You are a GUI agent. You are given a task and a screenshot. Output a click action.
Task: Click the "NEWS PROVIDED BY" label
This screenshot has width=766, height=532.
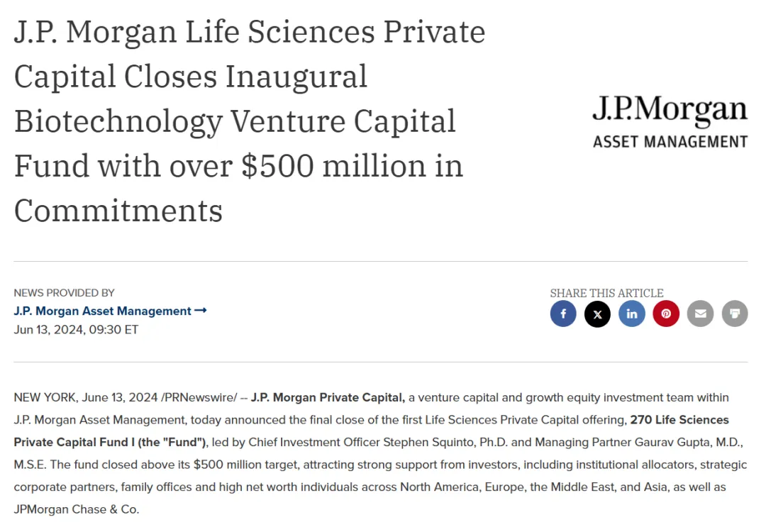click(x=64, y=292)
